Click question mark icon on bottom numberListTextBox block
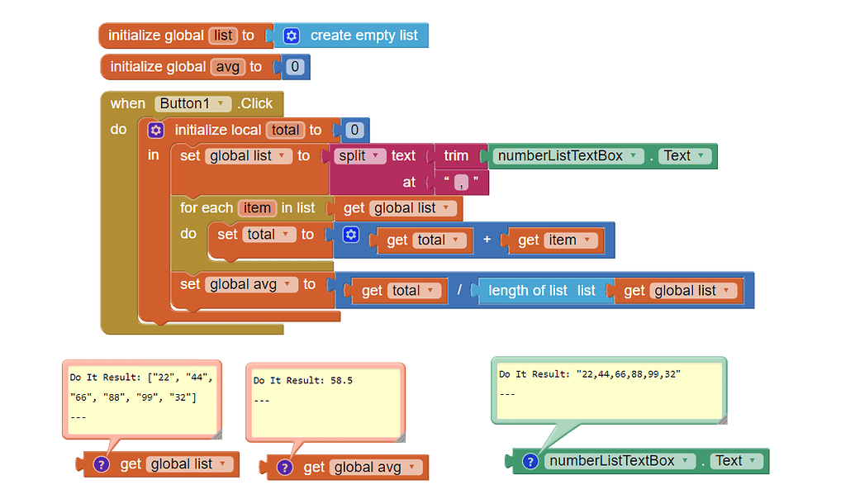This screenshot has height=504, width=855. pyautogui.click(x=530, y=461)
